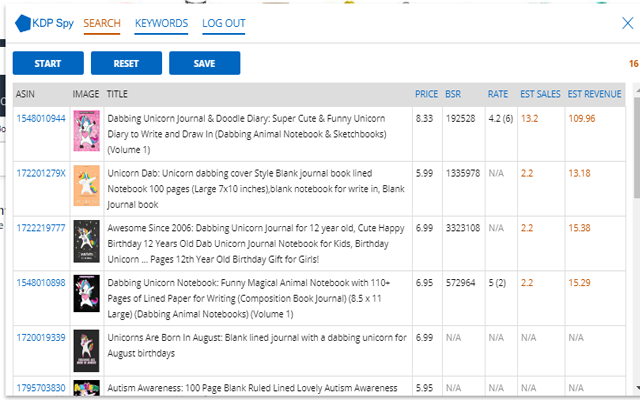Sort the table by PRICE column

point(426,94)
